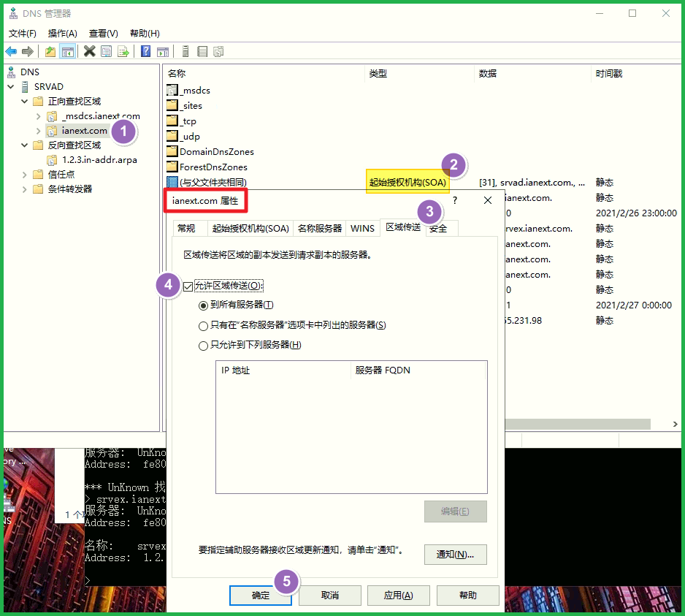Click the ? help button in the dialog title bar
Screen dimensions: 685x616
(455, 200)
